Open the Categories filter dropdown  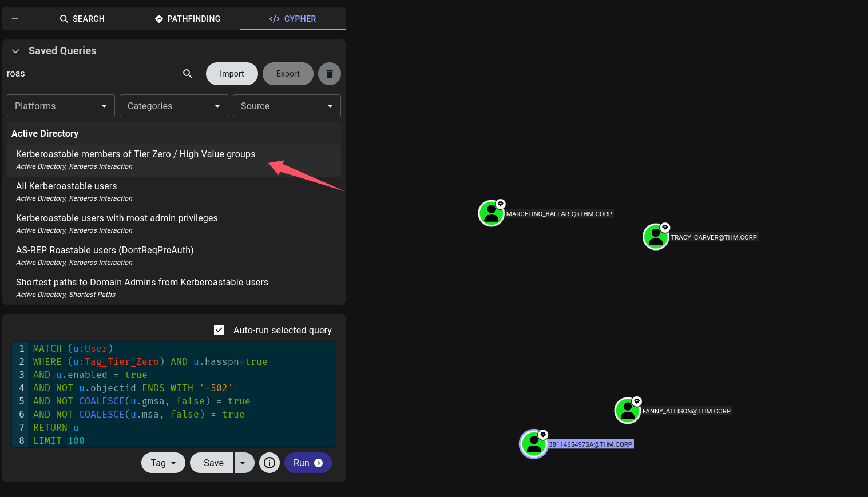pyautogui.click(x=173, y=106)
